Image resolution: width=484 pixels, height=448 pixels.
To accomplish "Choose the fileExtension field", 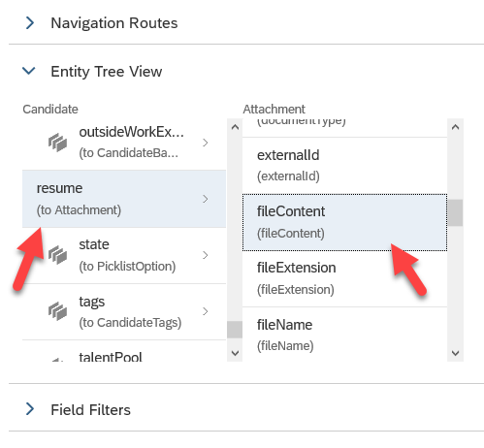I will point(344,279).
